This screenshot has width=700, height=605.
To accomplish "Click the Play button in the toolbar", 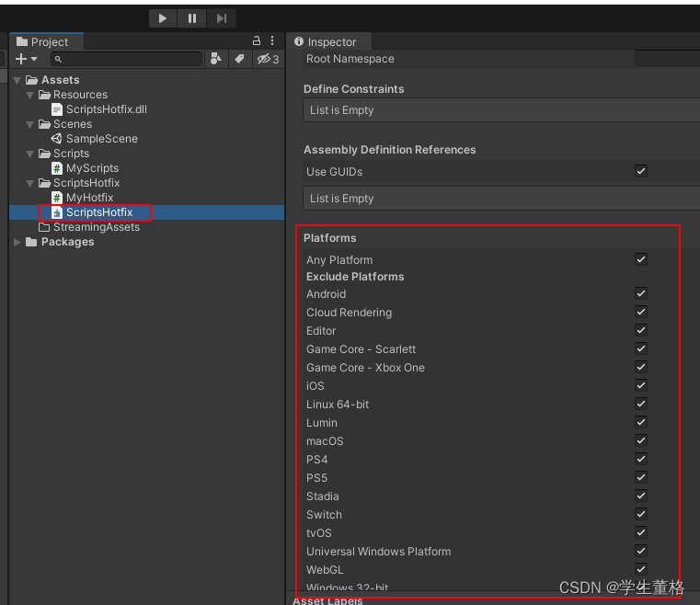I will [163, 18].
